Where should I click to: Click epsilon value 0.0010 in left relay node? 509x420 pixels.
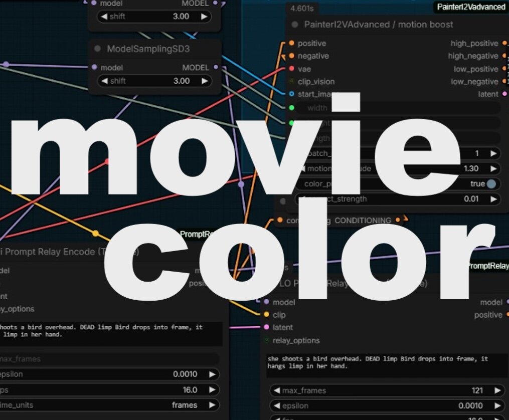[185, 374]
